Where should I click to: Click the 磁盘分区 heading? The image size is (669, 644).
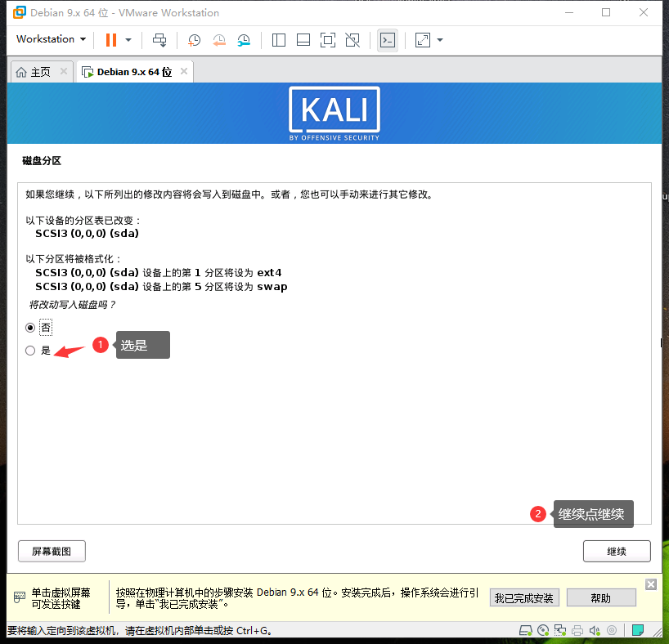[x=42, y=161]
